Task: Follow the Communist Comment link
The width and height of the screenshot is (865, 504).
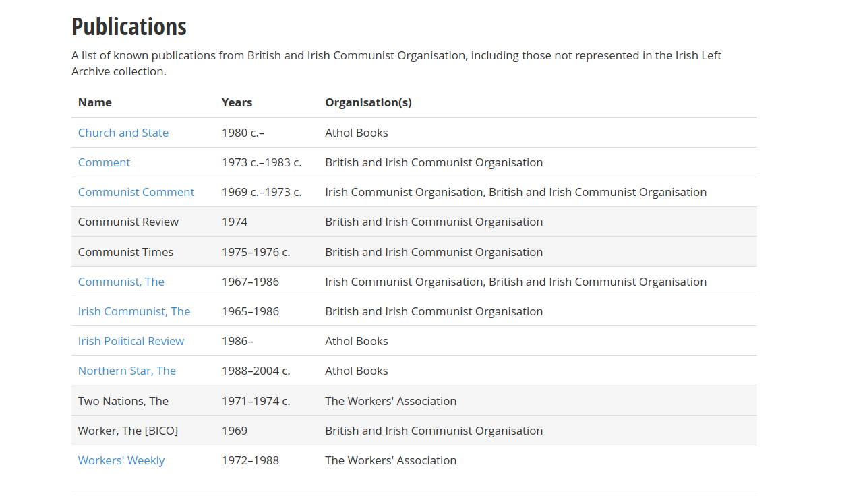Action: [x=136, y=192]
